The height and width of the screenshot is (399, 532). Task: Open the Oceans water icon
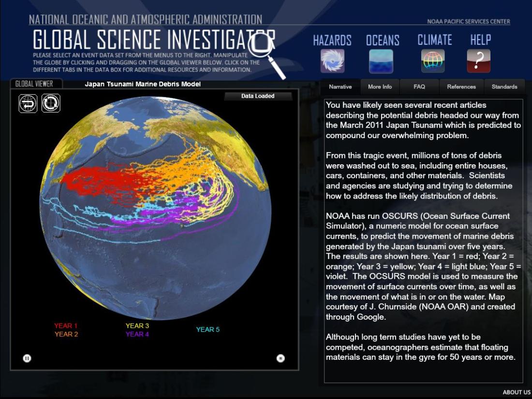(381, 61)
